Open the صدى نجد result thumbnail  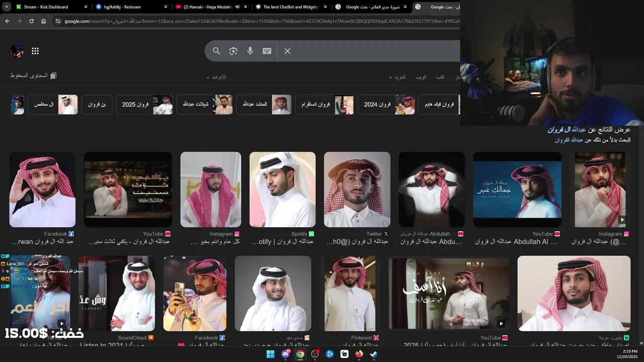point(273,294)
